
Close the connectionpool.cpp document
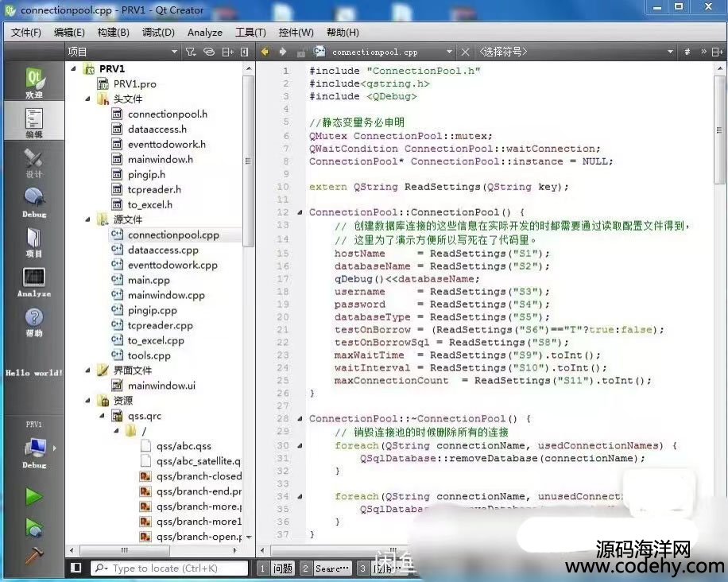465,52
